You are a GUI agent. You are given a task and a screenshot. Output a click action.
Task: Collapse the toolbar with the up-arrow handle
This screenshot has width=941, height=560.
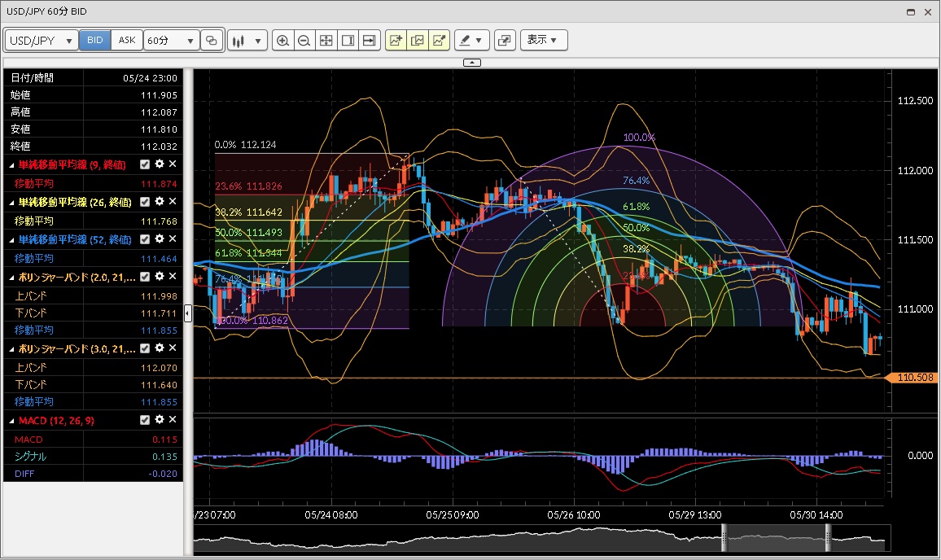[x=472, y=63]
